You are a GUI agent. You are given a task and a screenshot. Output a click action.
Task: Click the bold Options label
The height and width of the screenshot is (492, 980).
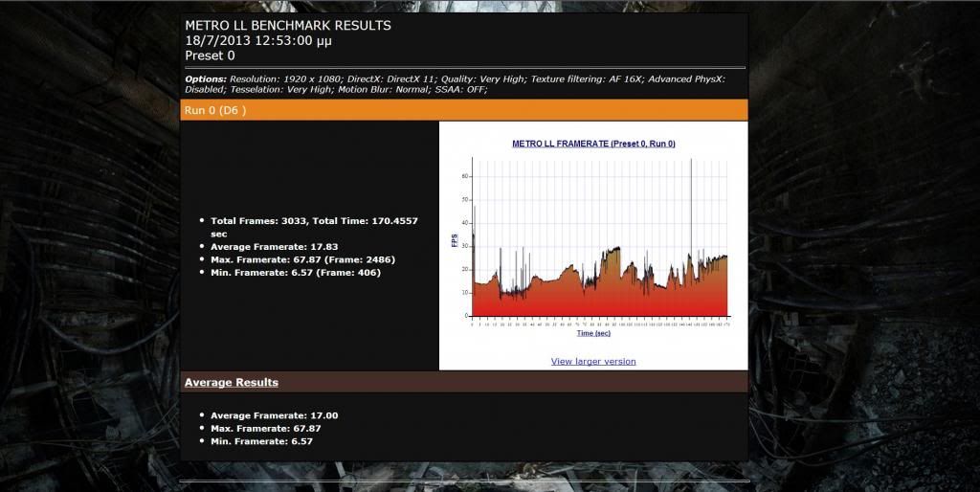point(205,78)
